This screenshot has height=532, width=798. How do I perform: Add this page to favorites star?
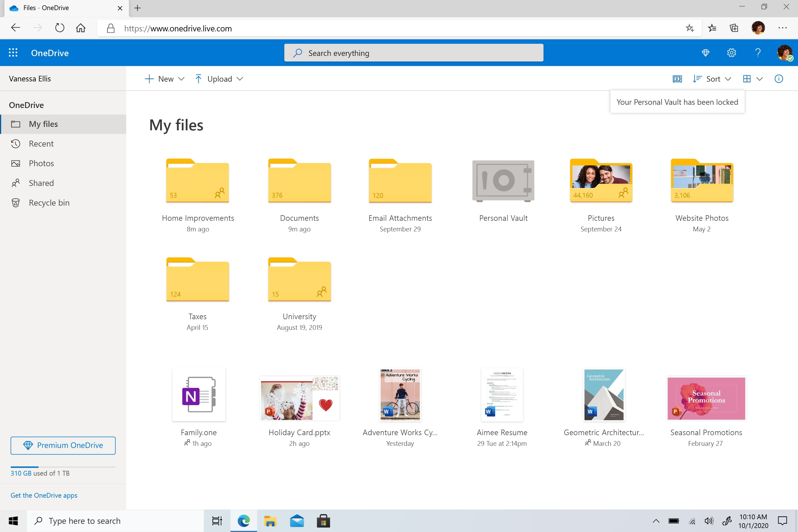(689, 28)
